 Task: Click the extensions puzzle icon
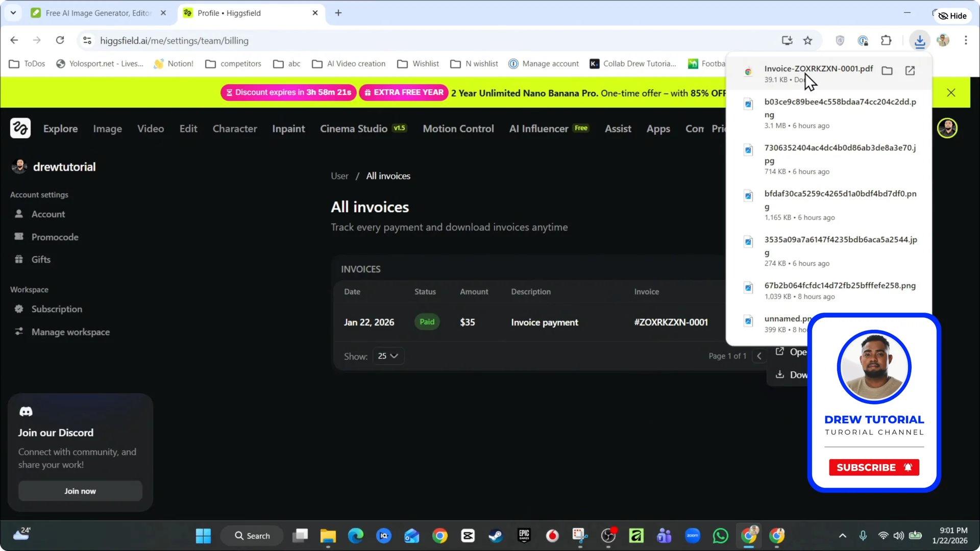click(887, 40)
